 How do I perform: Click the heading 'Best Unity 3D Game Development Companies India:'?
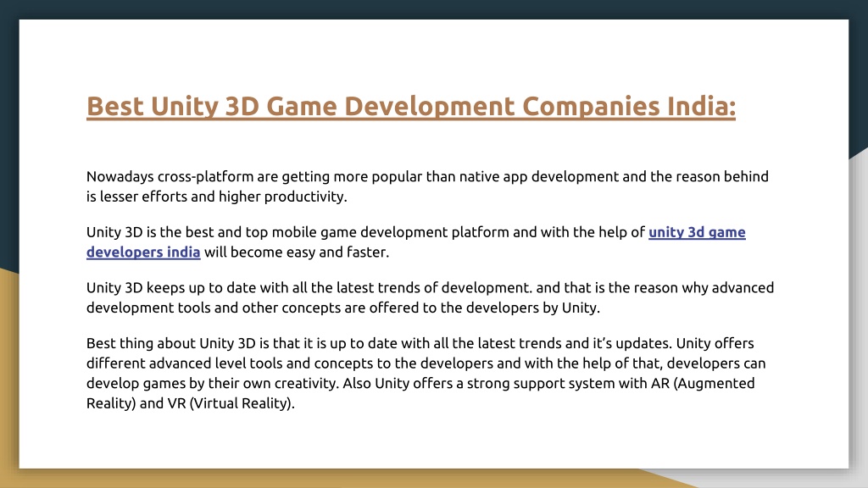point(411,106)
